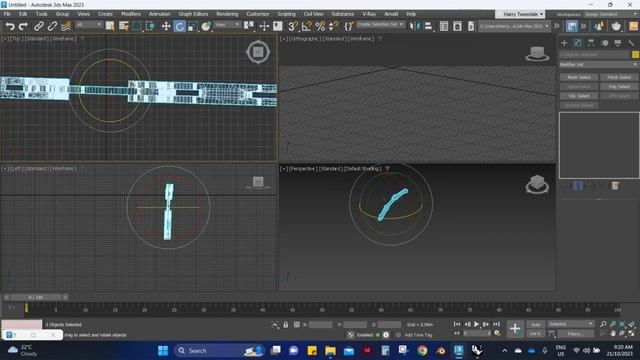640x360 pixels.
Task: Switch to the Utilities wrench tab
Action: click(631, 43)
